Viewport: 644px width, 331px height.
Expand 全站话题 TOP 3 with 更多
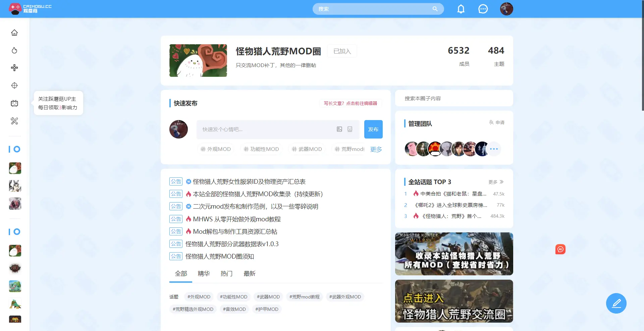(x=496, y=182)
